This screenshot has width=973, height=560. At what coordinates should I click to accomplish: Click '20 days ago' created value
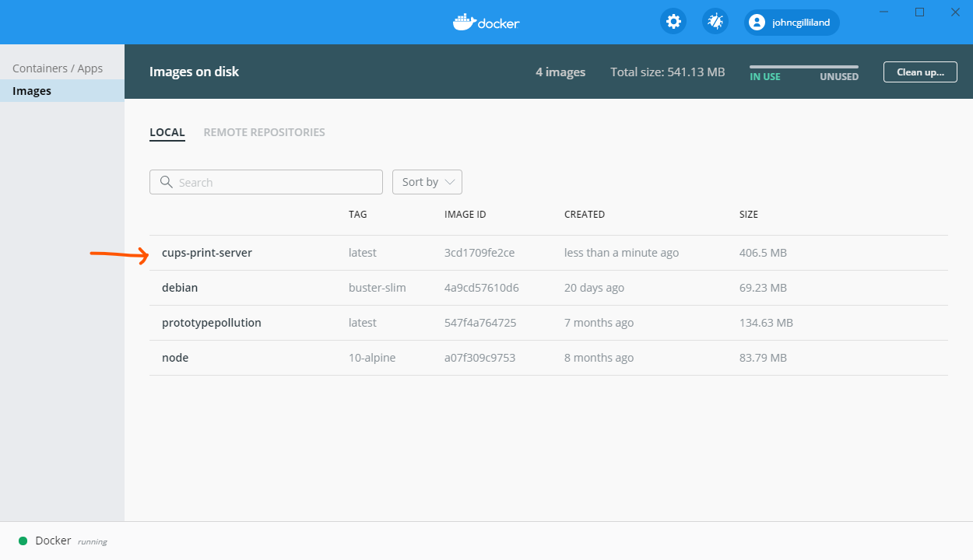coord(595,288)
